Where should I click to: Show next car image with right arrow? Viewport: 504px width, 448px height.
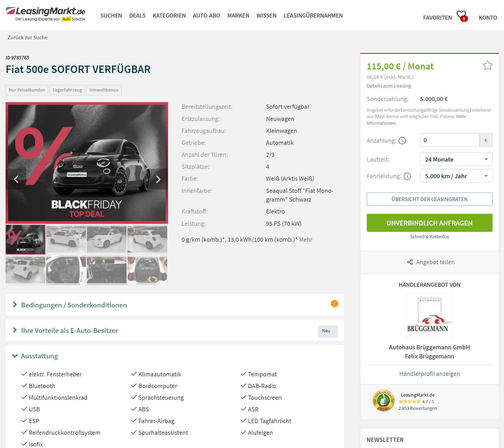click(x=158, y=179)
